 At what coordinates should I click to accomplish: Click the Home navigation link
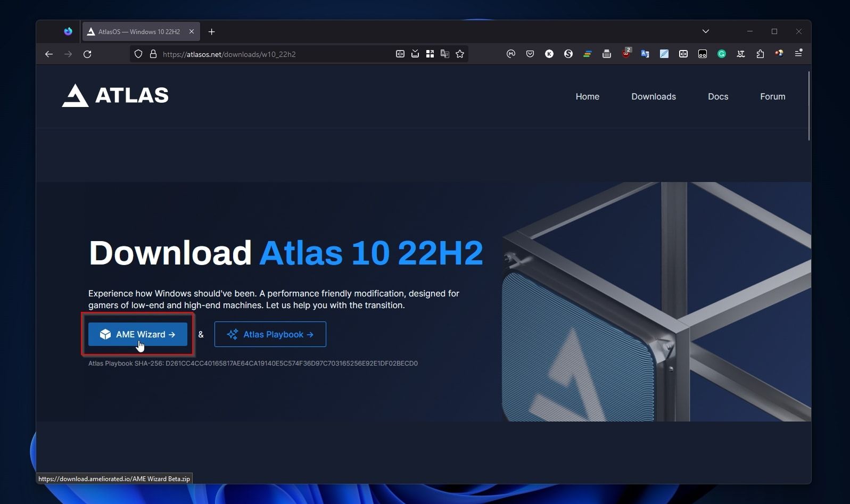click(x=587, y=96)
